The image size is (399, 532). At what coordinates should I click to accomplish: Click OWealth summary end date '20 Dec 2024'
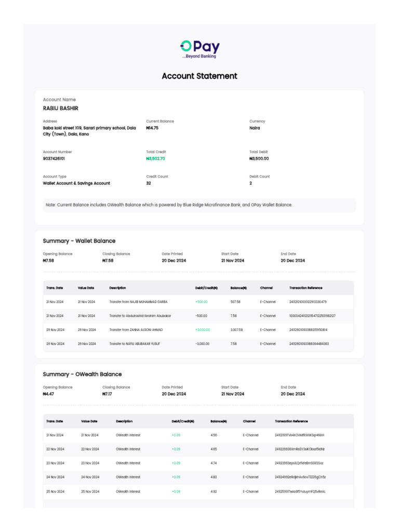(293, 394)
